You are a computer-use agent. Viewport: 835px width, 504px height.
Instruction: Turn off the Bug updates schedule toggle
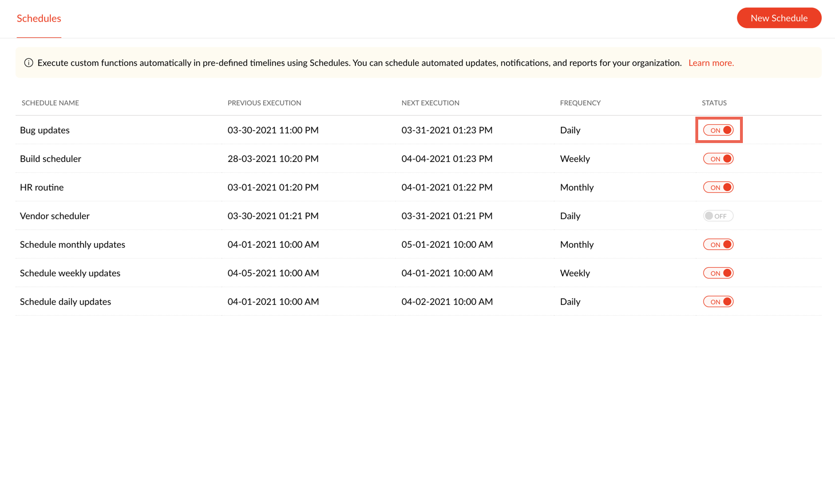(x=718, y=130)
